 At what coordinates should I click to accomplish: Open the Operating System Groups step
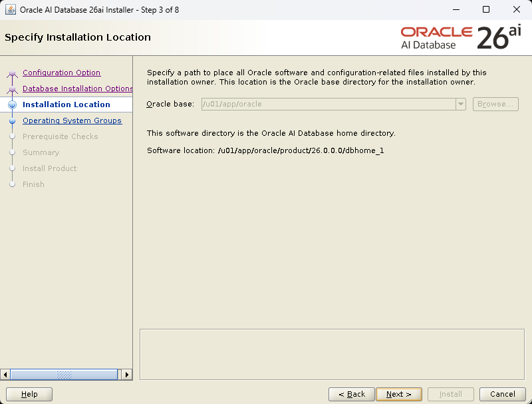(72, 120)
